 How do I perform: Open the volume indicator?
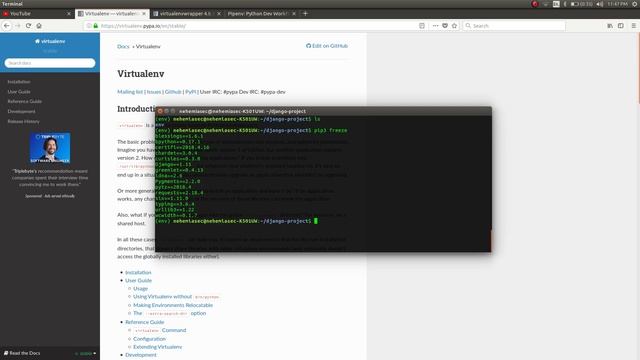point(600,4)
